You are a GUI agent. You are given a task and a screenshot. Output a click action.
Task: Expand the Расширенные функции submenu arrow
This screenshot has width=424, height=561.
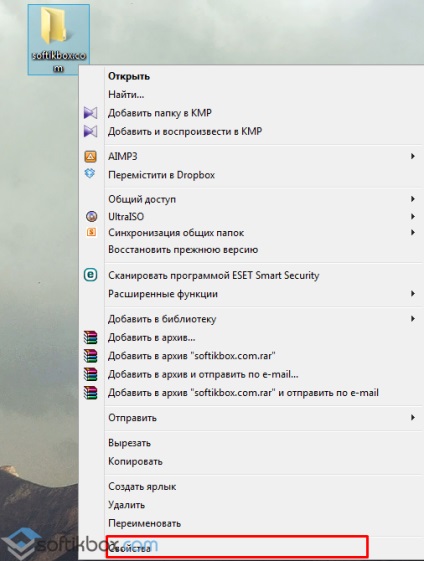(413, 294)
